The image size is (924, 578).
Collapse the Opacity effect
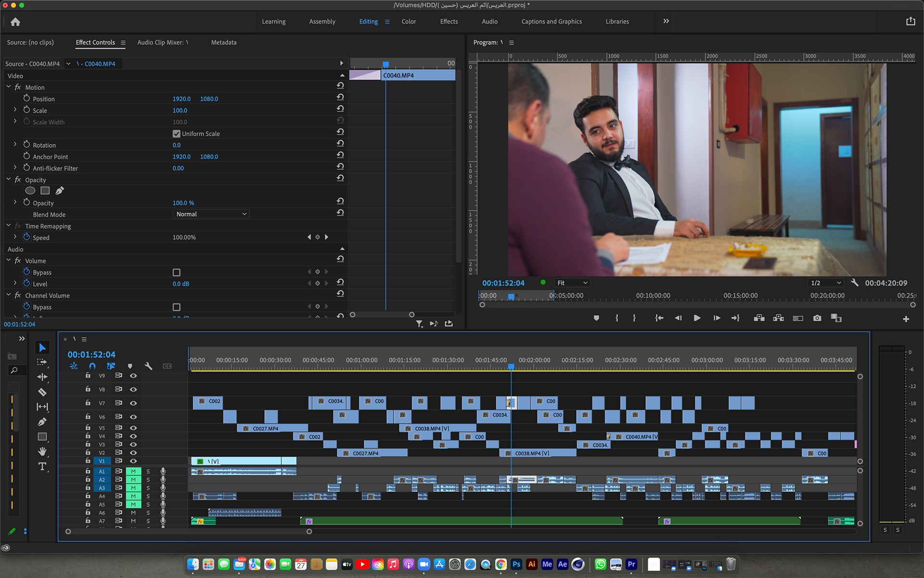[x=8, y=180]
